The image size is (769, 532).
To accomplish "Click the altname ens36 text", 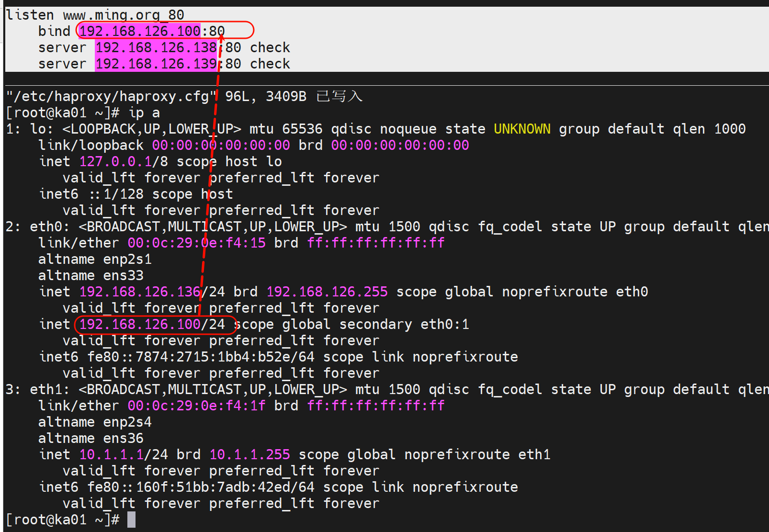I will pos(90,438).
